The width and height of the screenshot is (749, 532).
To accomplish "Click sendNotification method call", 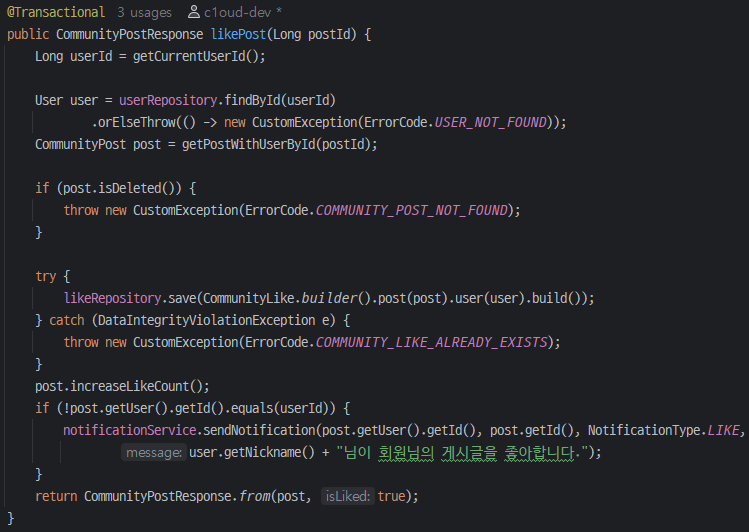I will click(x=259, y=430).
